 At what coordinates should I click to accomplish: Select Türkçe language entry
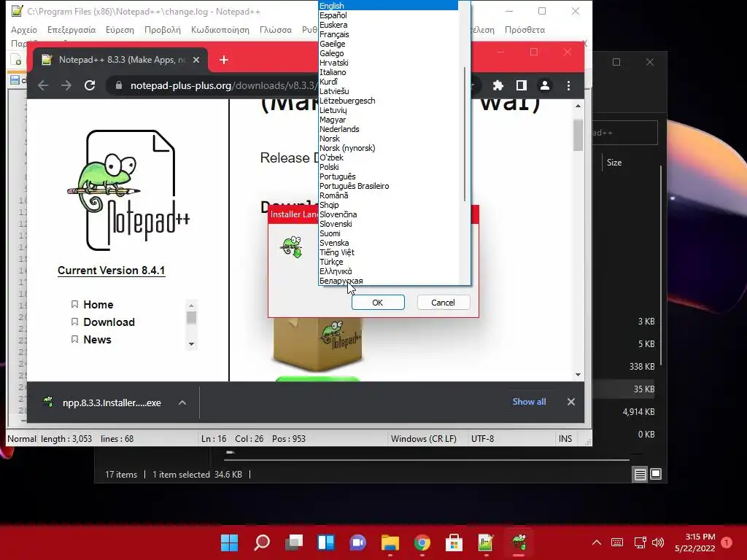pos(388,262)
